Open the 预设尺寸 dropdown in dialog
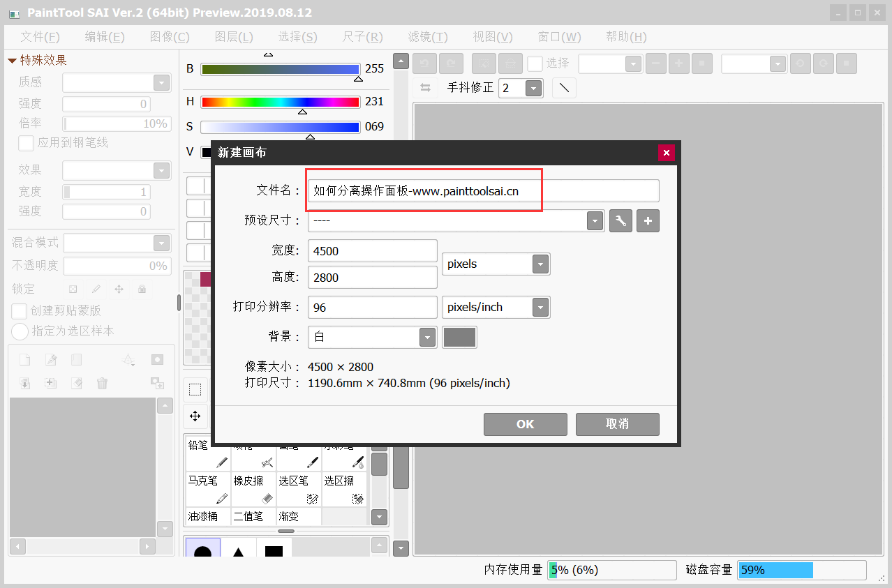Viewport: 892px width, 588px height. pyautogui.click(x=595, y=221)
